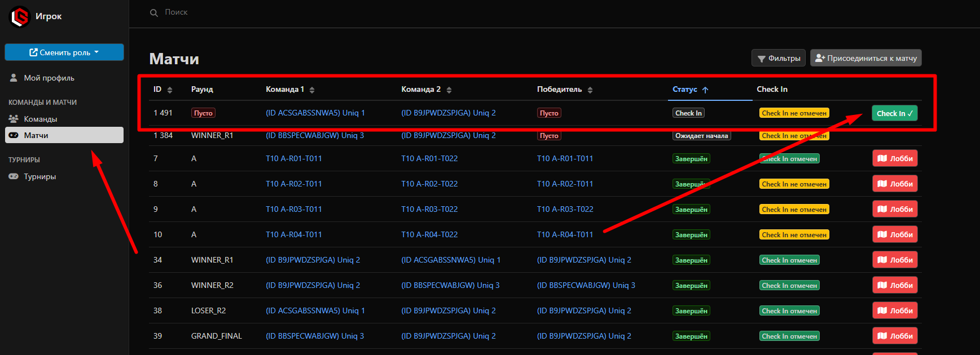The image size is (980, 355).
Task: Open Лобби for match ID 7
Action: tap(895, 158)
